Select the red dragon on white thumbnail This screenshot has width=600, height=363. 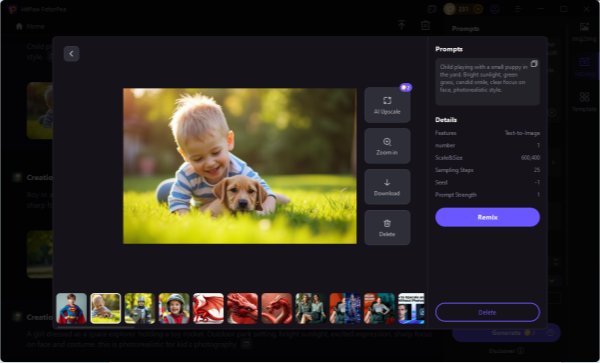(208, 309)
